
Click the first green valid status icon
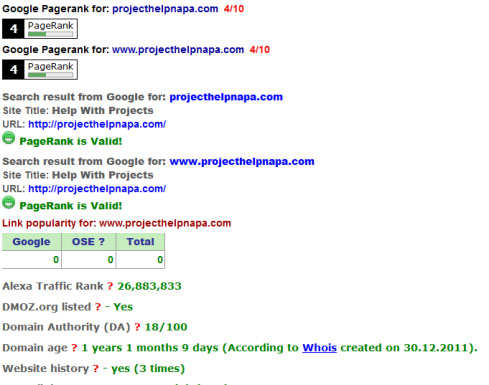pos(9,138)
